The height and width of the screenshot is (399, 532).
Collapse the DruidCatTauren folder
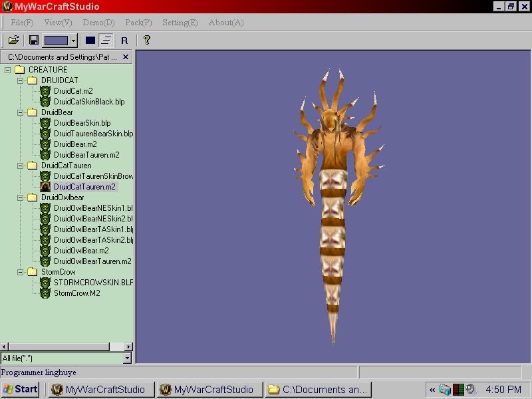coord(21,166)
